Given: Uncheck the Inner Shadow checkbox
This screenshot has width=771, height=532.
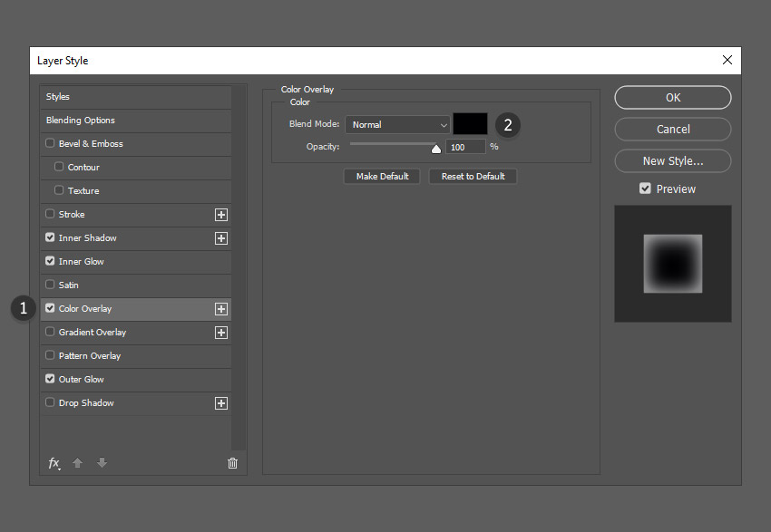Looking at the screenshot, I should tap(50, 237).
